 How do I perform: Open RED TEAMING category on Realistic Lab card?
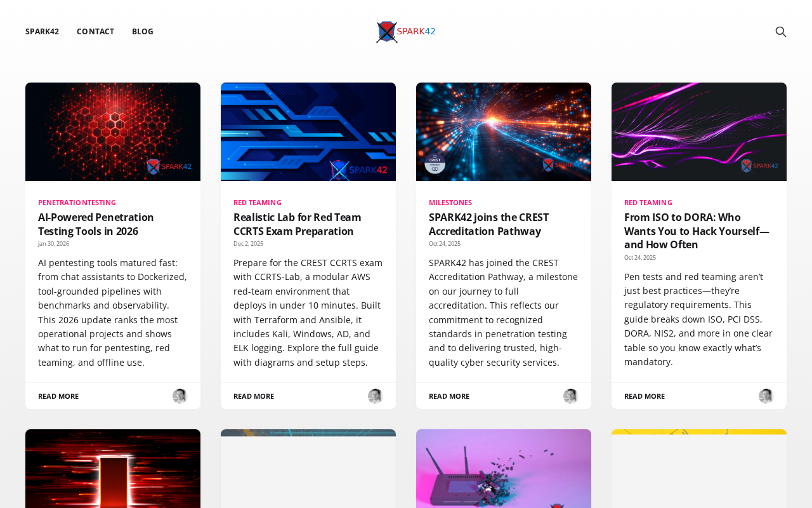[258, 203]
